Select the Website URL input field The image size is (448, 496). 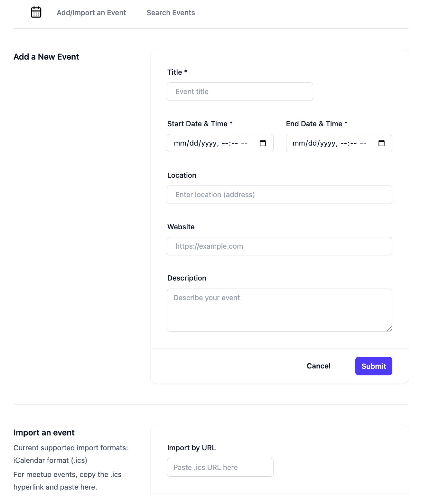279,246
